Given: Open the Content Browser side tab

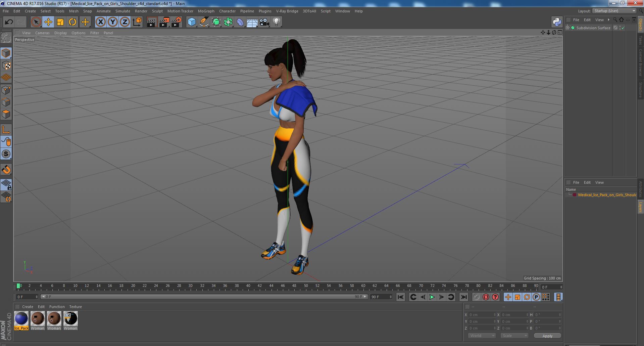Looking at the screenshot, I should pos(641,62).
